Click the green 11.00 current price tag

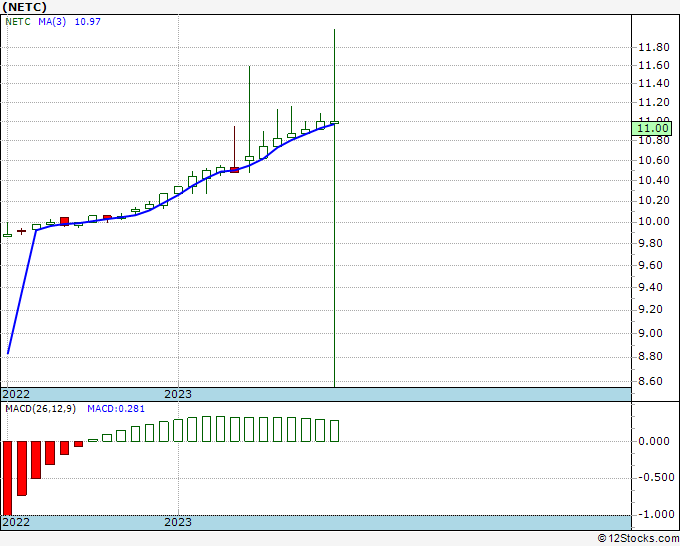pos(652,128)
